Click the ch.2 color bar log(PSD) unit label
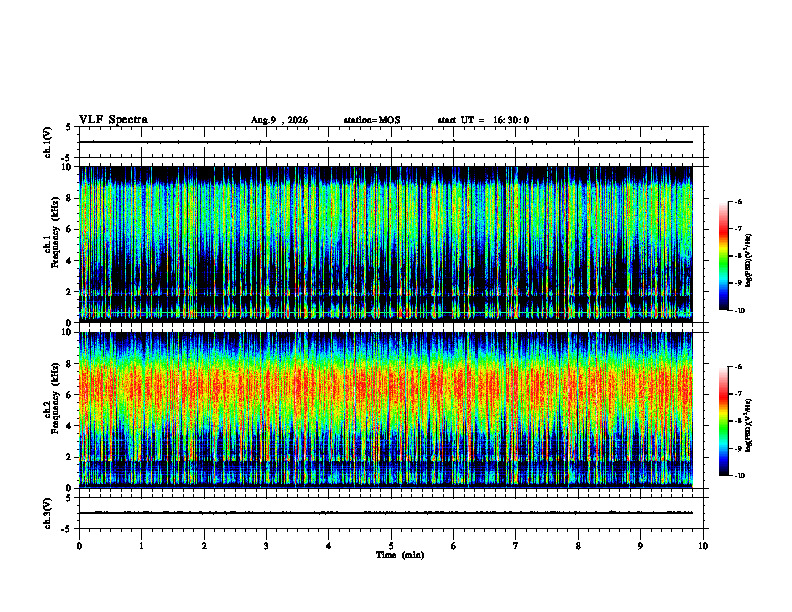This screenshot has width=792, height=612. (x=750, y=425)
